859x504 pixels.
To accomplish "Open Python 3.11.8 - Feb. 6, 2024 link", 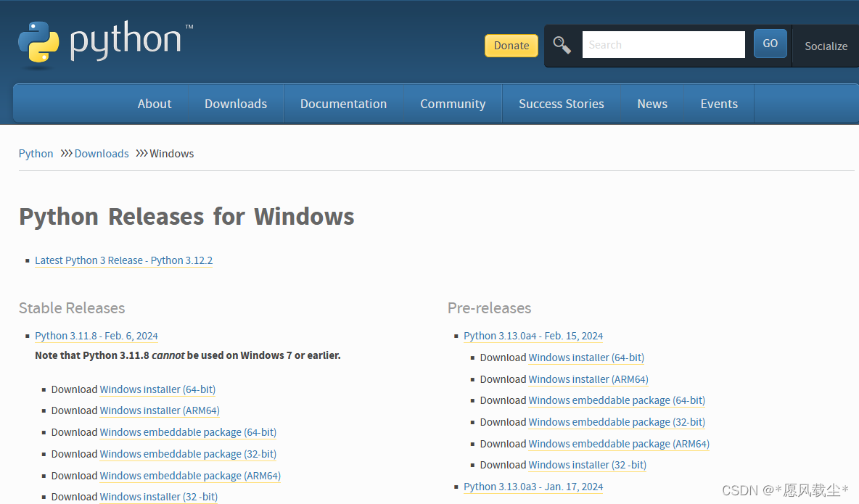I will (96, 336).
